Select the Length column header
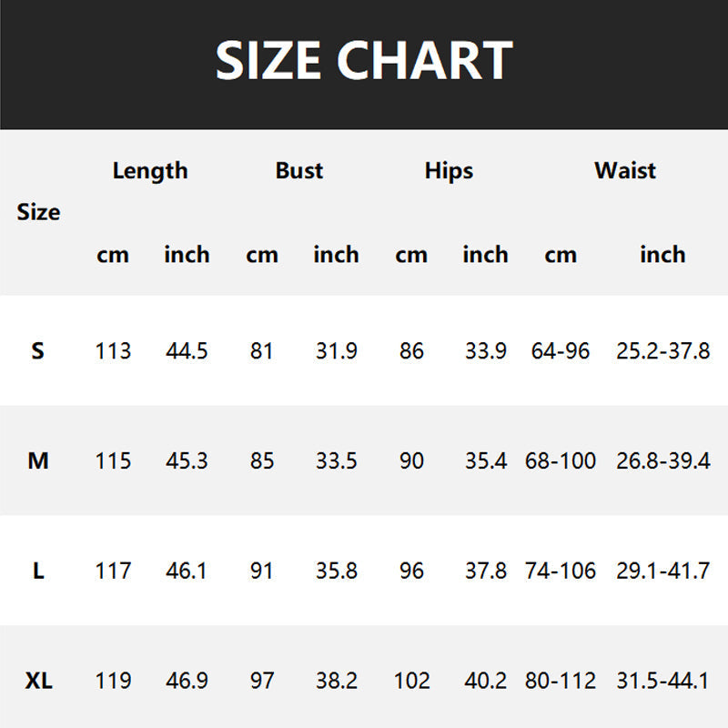Viewport: 728px width, 728px height. (150, 170)
